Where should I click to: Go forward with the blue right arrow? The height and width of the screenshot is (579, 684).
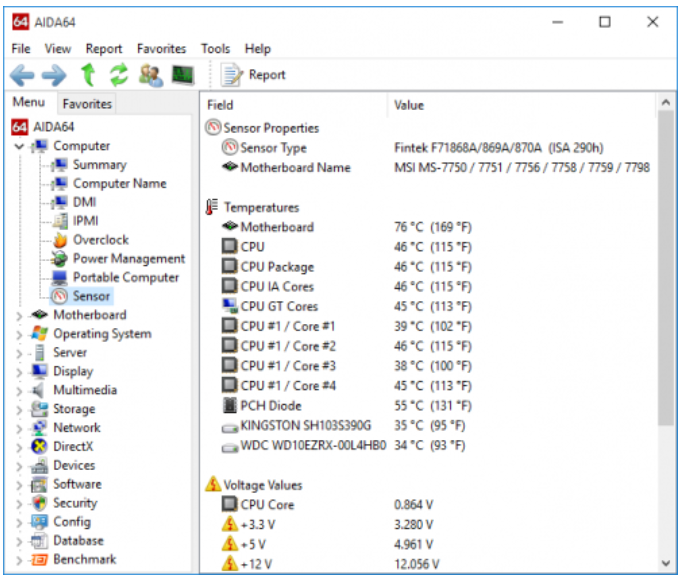54,75
